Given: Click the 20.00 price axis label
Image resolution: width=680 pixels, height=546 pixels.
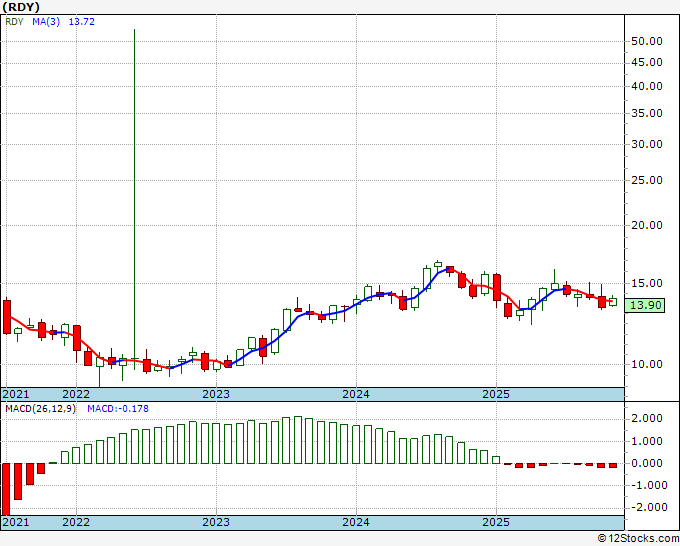Looking at the screenshot, I should click(x=647, y=226).
